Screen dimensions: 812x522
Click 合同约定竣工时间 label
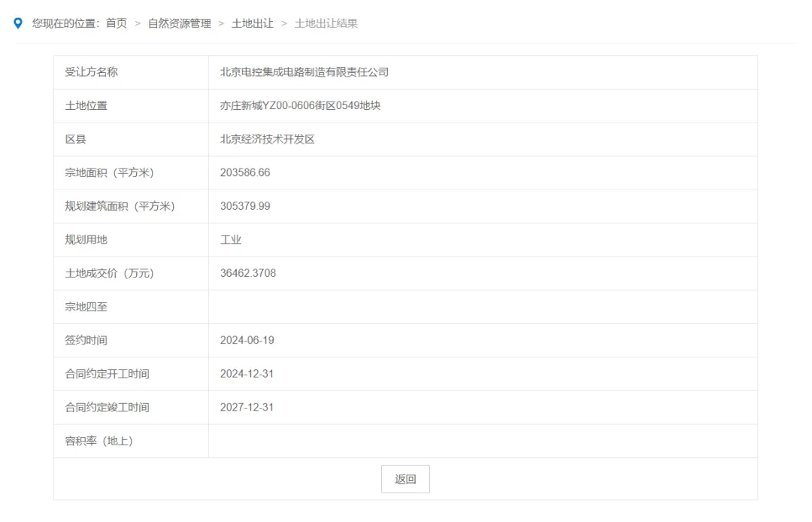[x=108, y=408]
